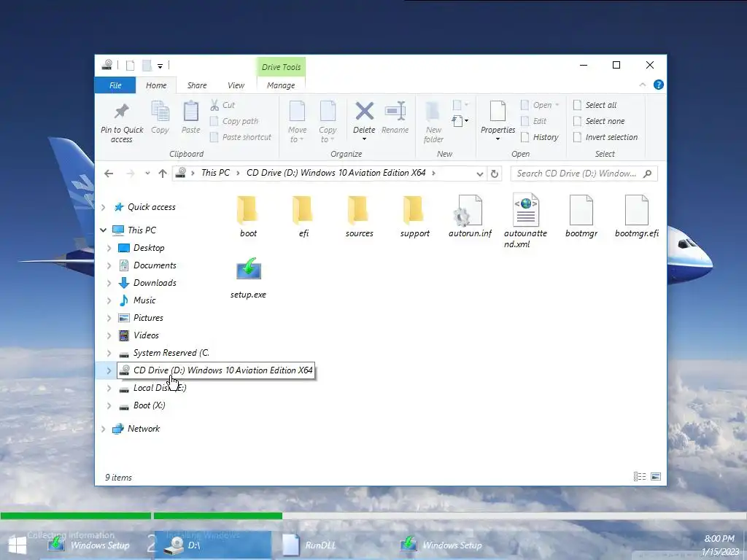Click the Drive Tools contextual tab
747x560 pixels.
(x=281, y=67)
